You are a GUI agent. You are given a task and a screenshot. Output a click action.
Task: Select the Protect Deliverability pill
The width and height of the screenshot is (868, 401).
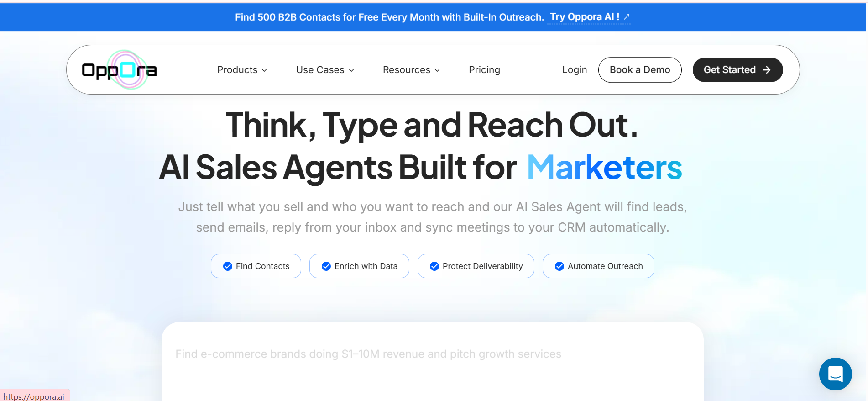476,266
